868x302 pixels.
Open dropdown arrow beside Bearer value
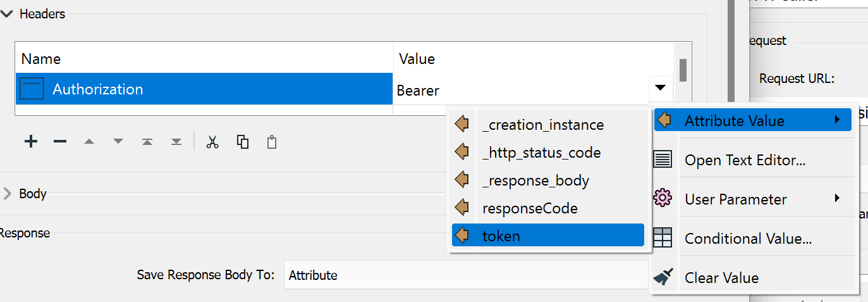pyautogui.click(x=660, y=87)
